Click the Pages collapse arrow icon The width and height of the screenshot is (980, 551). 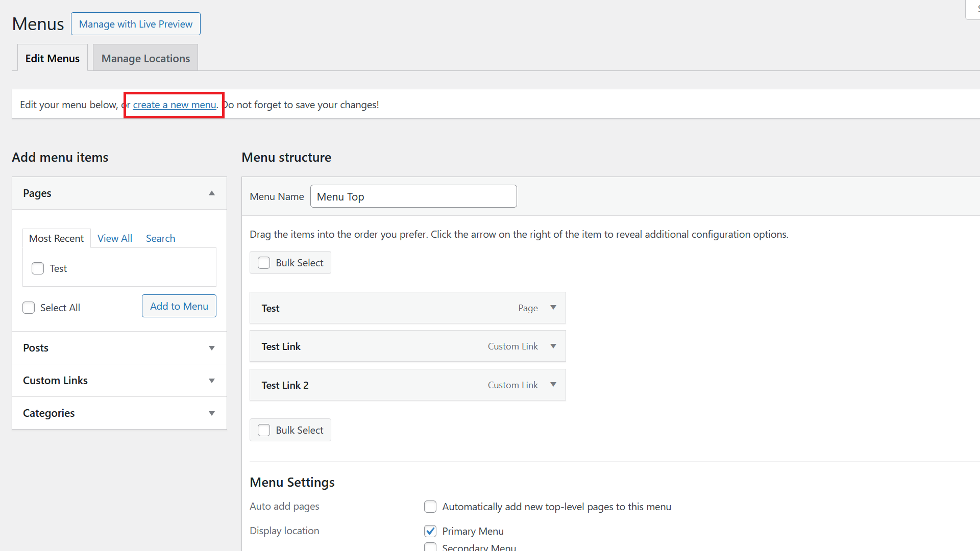coord(212,193)
